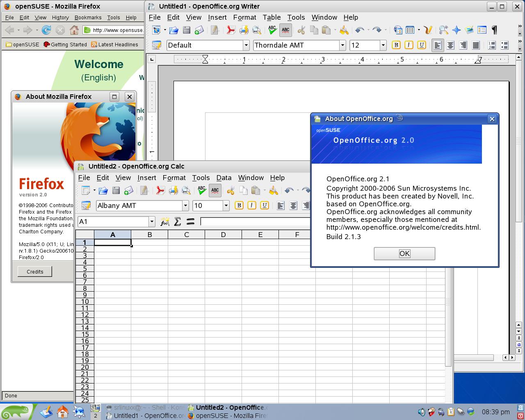Open Writer Table menu

tap(272, 17)
